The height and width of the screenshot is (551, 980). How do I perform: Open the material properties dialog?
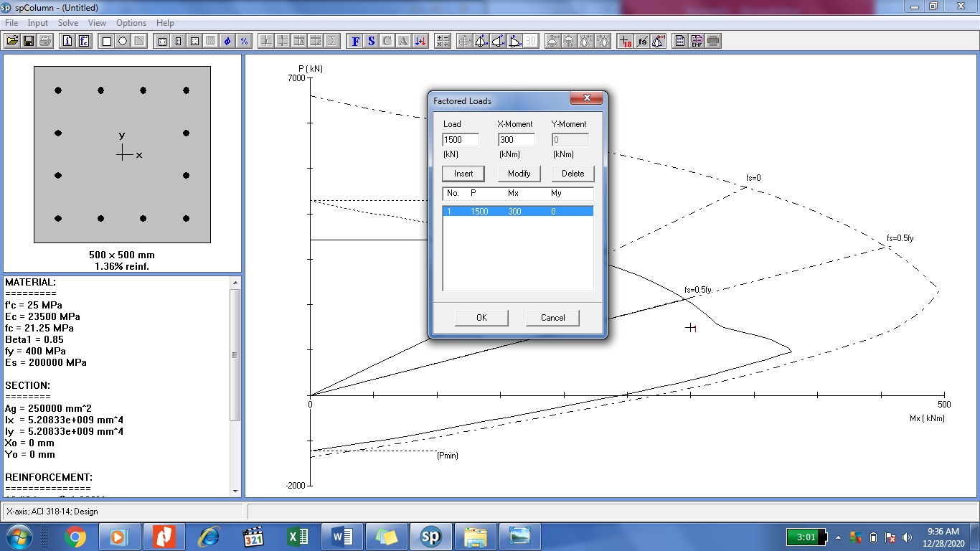click(83, 41)
